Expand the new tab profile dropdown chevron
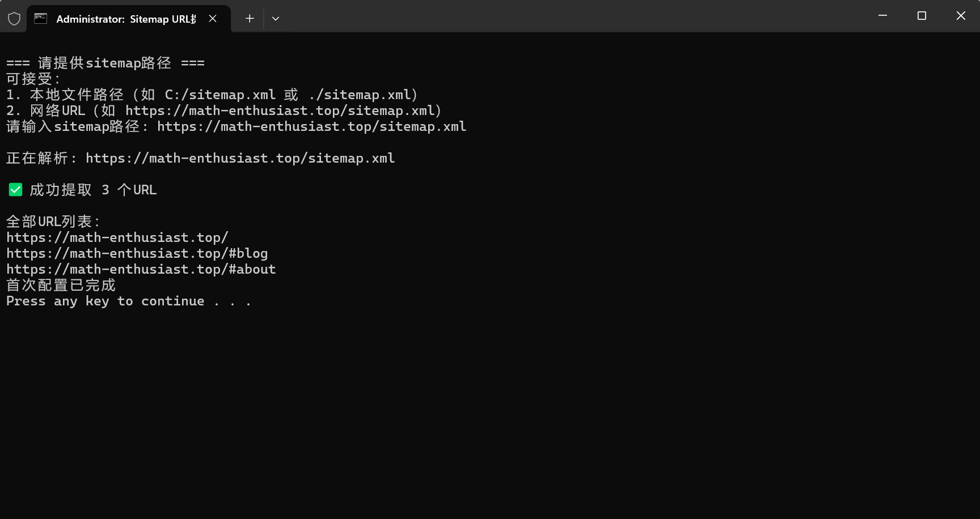The image size is (980, 519). pos(276,19)
